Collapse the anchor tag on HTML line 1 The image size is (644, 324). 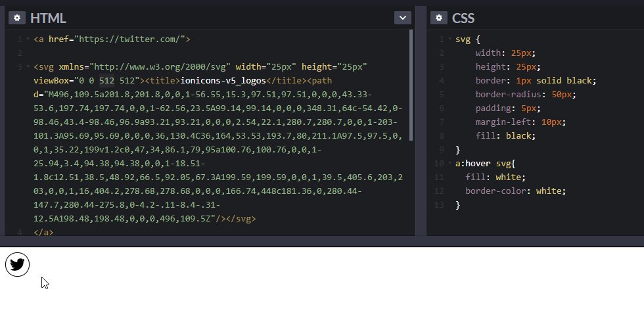click(x=28, y=39)
